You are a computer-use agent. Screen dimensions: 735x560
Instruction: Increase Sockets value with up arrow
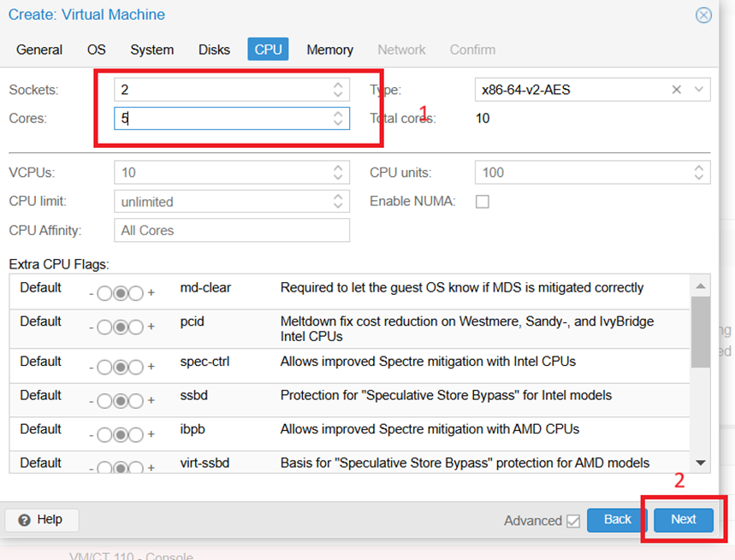(x=338, y=85)
